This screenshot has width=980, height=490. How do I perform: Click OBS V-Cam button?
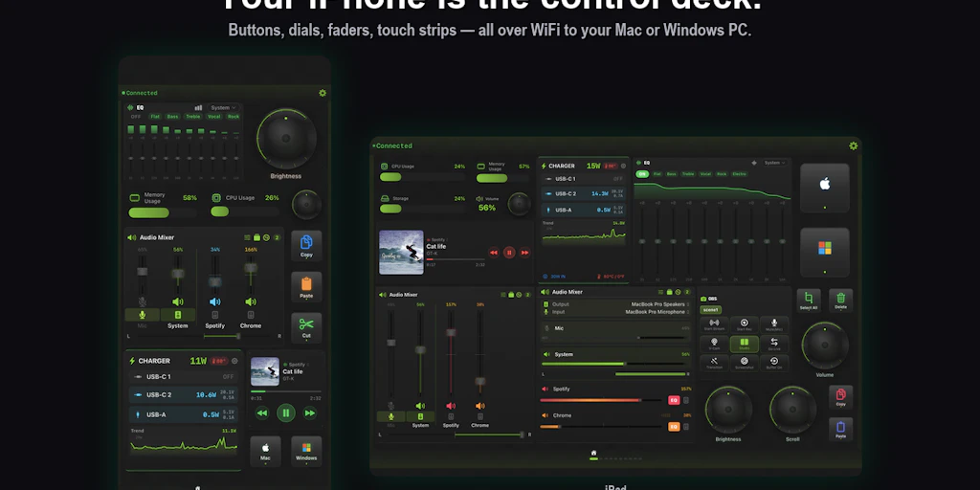point(714,344)
